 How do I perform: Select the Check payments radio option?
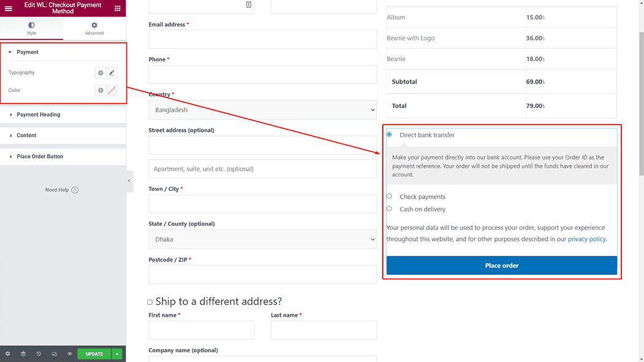389,196
